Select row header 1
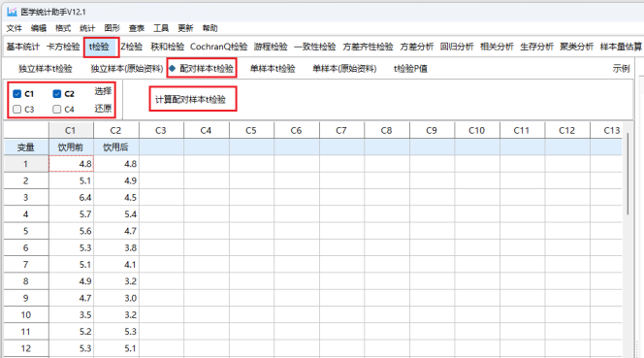The height and width of the screenshot is (358, 644). point(26,164)
